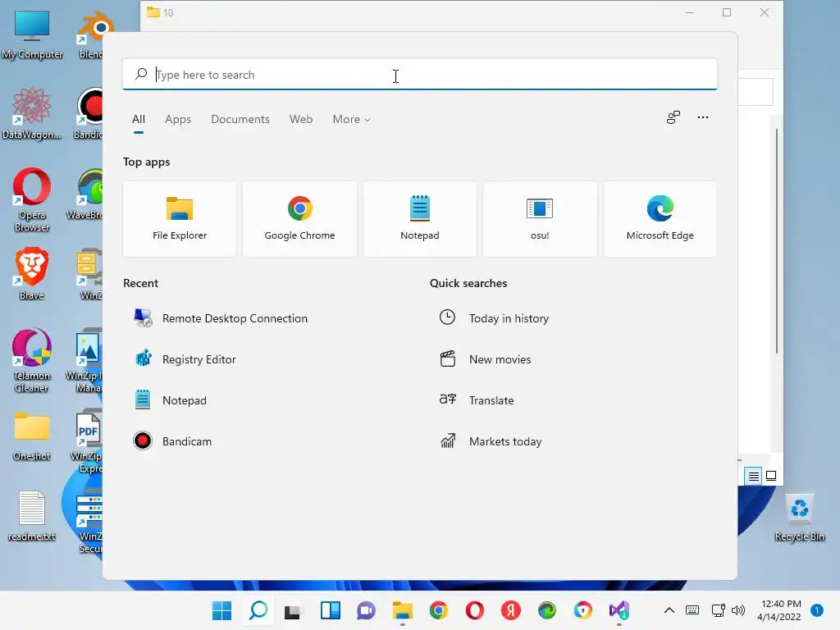Open Task View from taskbar
Image resolution: width=840 pixels, height=630 pixels.
tap(293, 610)
